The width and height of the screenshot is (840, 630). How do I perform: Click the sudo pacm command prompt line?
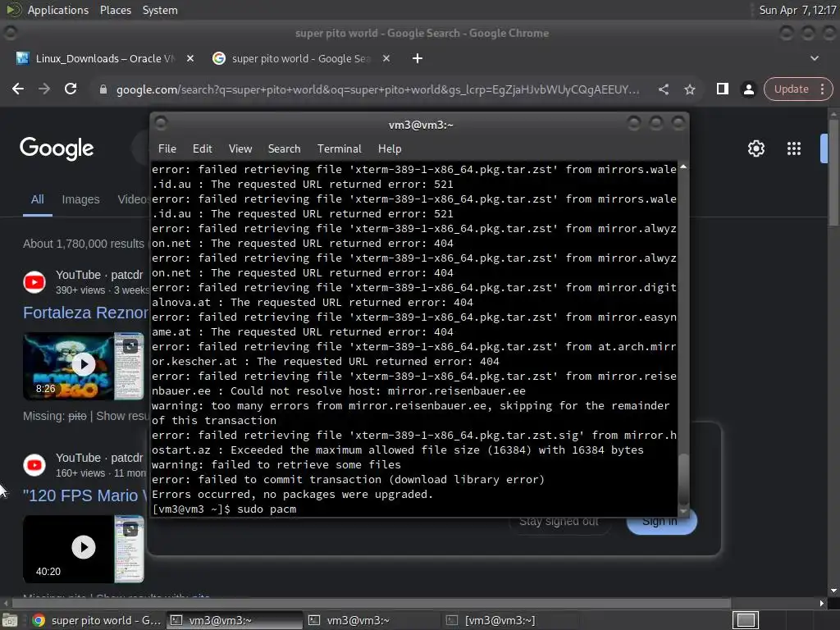224,509
